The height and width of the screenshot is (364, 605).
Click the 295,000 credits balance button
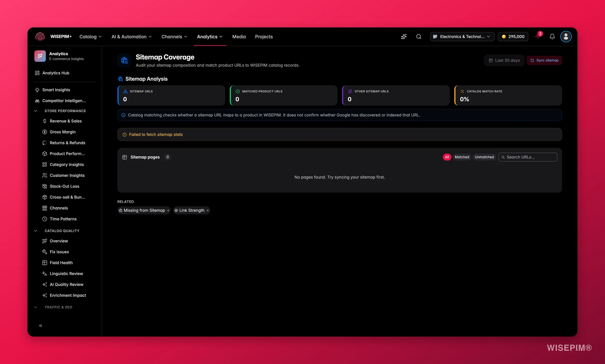point(513,37)
